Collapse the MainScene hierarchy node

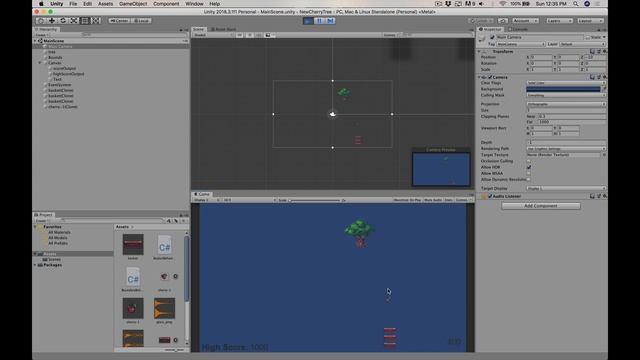[36, 41]
